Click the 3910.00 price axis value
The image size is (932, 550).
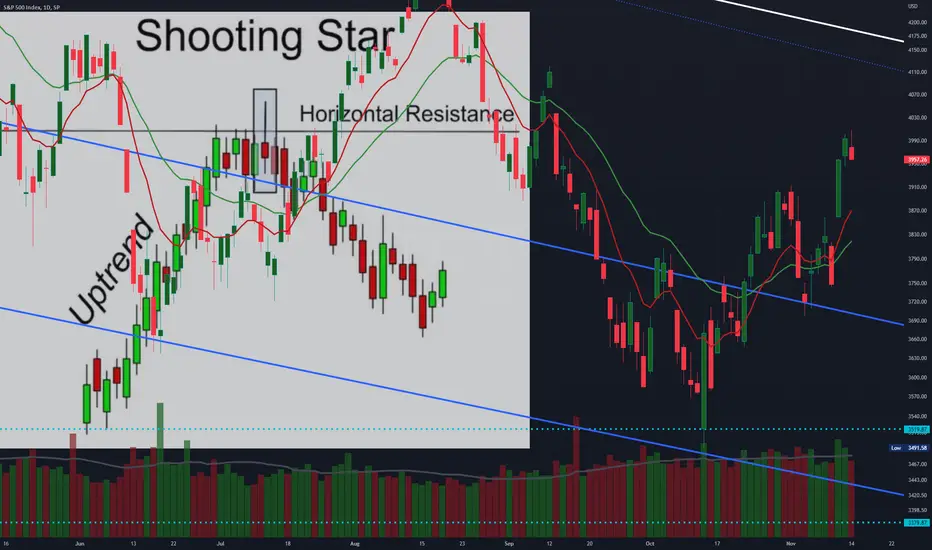point(917,187)
